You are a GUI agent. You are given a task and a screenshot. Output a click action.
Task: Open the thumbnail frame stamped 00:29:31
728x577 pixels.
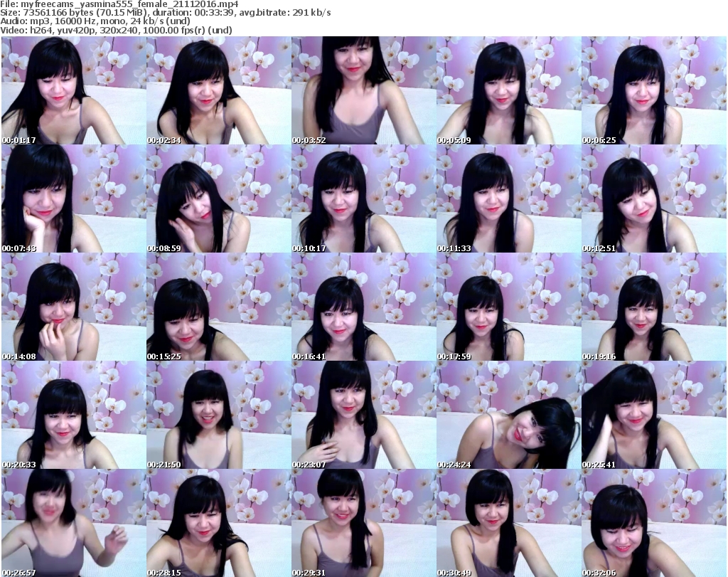[364, 523]
